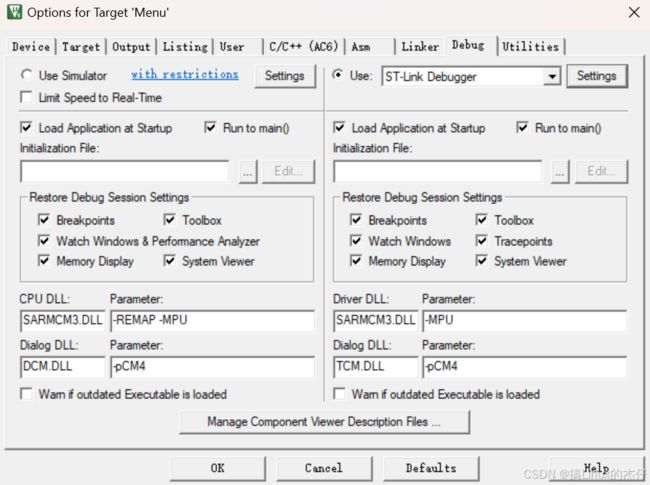Click the simulator Initialization File field

(x=124, y=171)
